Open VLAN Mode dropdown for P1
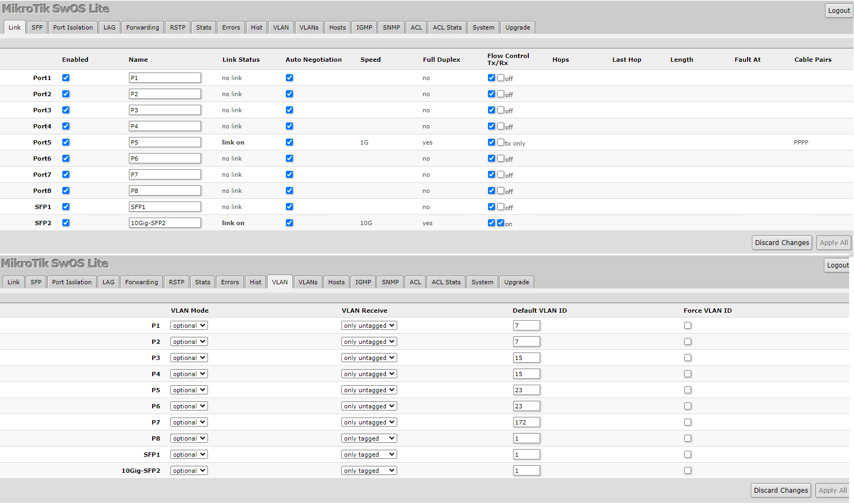The width and height of the screenshot is (854, 504). [x=189, y=326]
